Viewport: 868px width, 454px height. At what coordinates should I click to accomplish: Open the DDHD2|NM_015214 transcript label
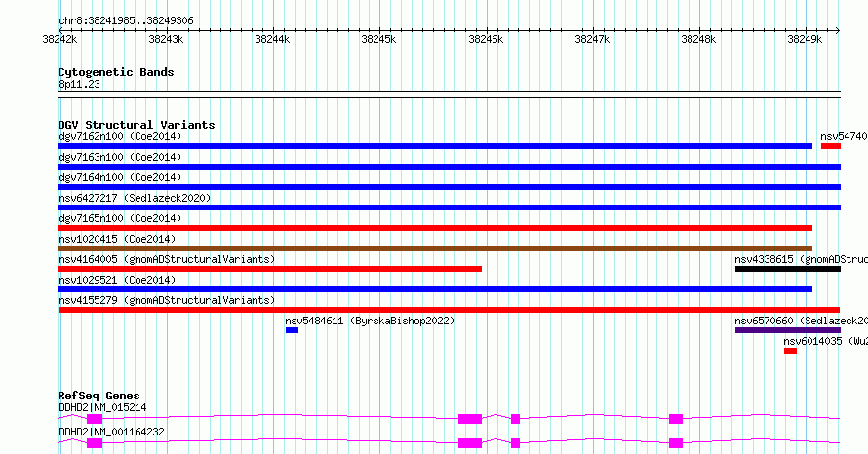click(102, 407)
